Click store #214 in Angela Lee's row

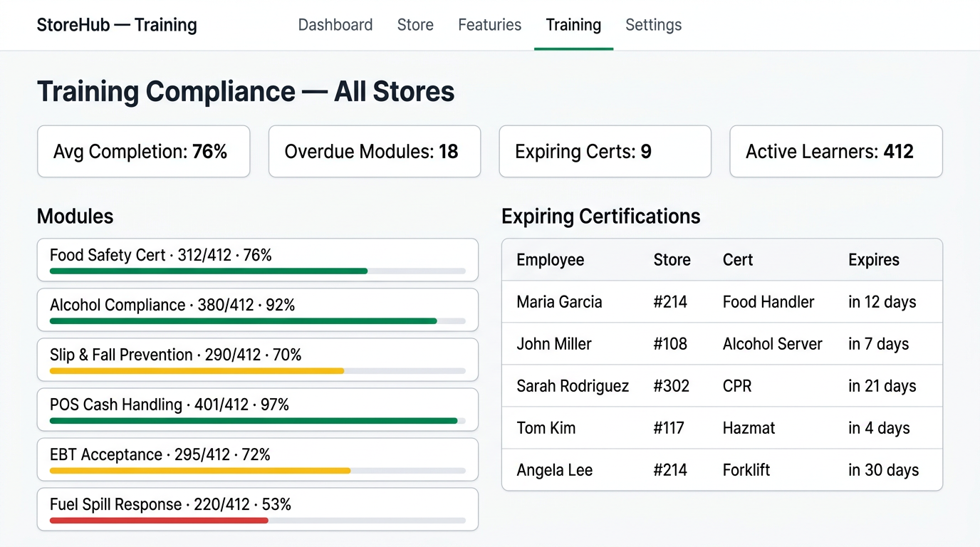point(670,470)
